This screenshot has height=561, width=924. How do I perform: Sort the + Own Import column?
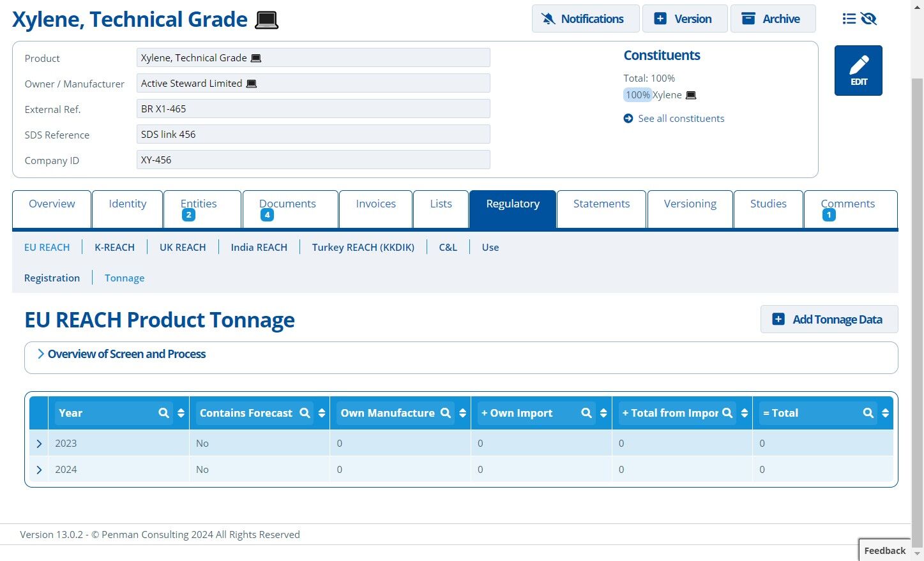click(x=603, y=413)
